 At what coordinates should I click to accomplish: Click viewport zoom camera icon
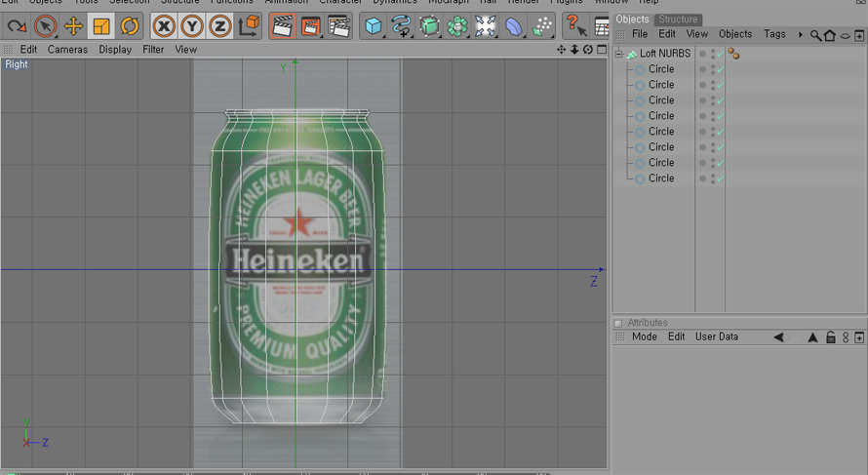(x=574, y=50)
